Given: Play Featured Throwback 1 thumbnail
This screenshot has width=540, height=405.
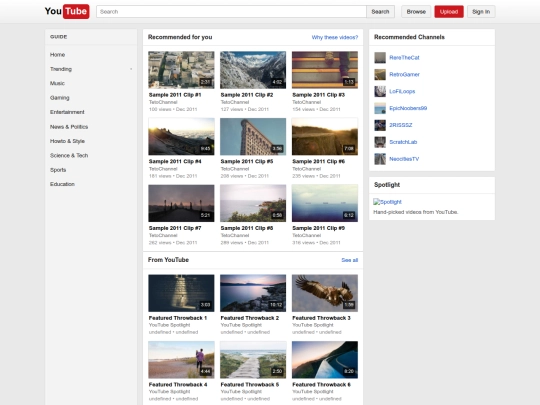Looking at the screenshot, I should (181, 293).
